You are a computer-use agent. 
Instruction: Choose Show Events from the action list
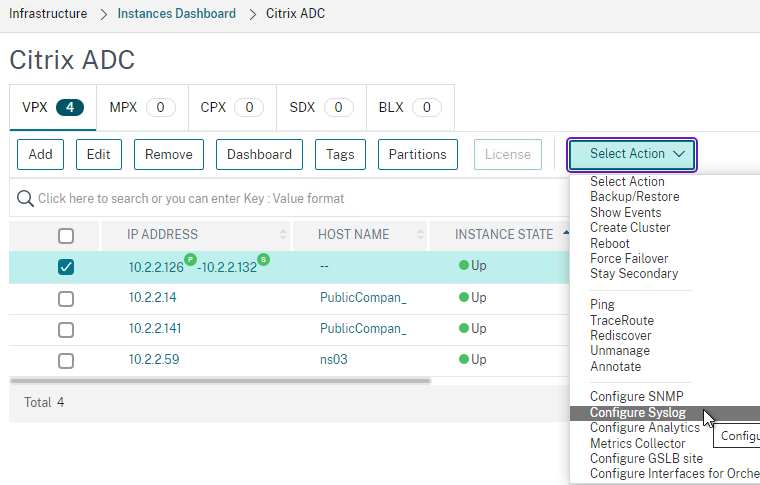625,212
